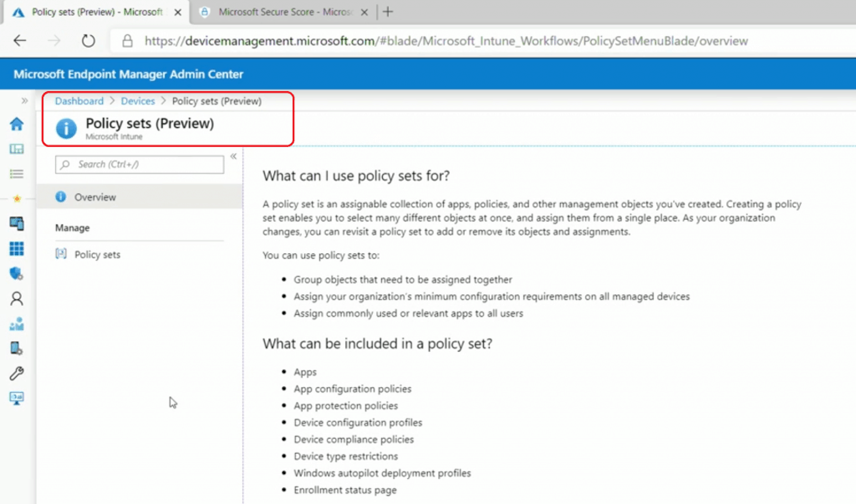Open Apps grid icon in sidebar
Screen dimensions: 856x504
click(17, 248)
